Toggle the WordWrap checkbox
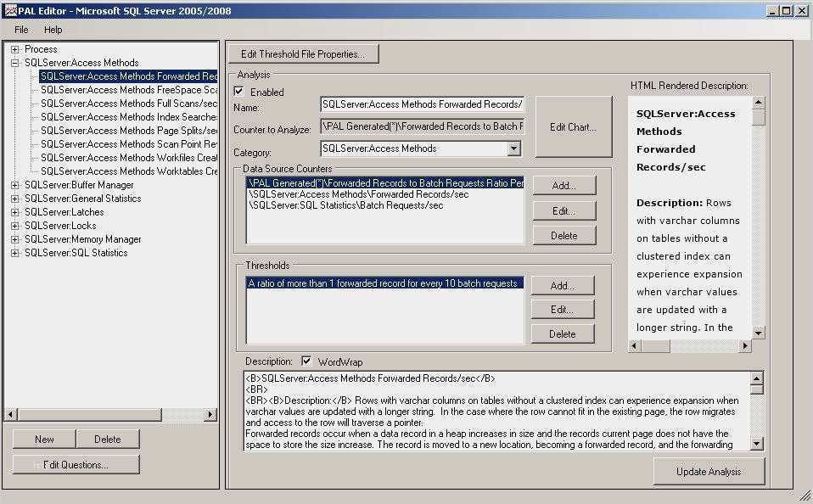This screenshot has width=813, height=504. click(306, 361)
